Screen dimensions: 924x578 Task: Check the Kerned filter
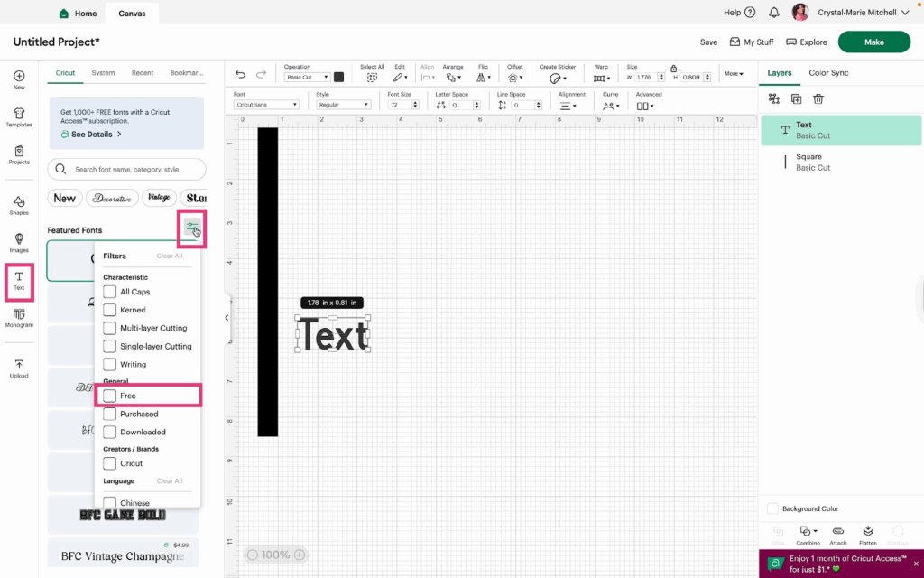tap(109, 310)
